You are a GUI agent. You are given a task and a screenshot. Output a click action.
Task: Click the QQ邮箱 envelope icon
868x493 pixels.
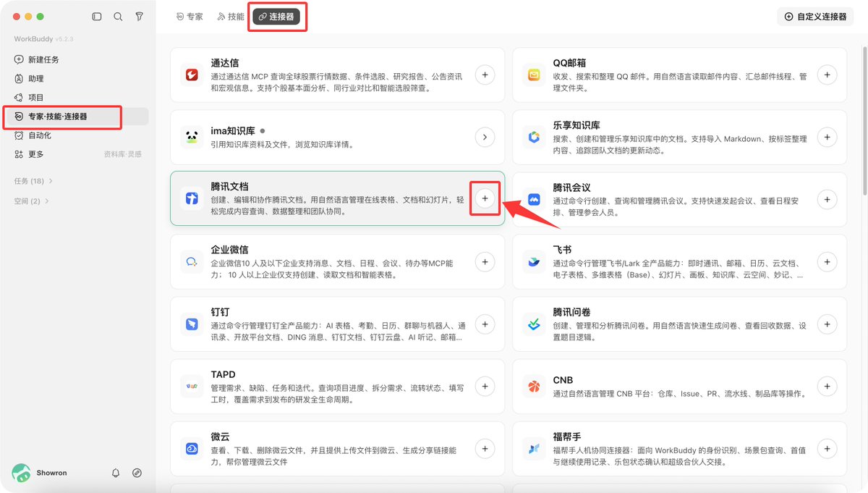pyautogui.click(x=534, y=74)
